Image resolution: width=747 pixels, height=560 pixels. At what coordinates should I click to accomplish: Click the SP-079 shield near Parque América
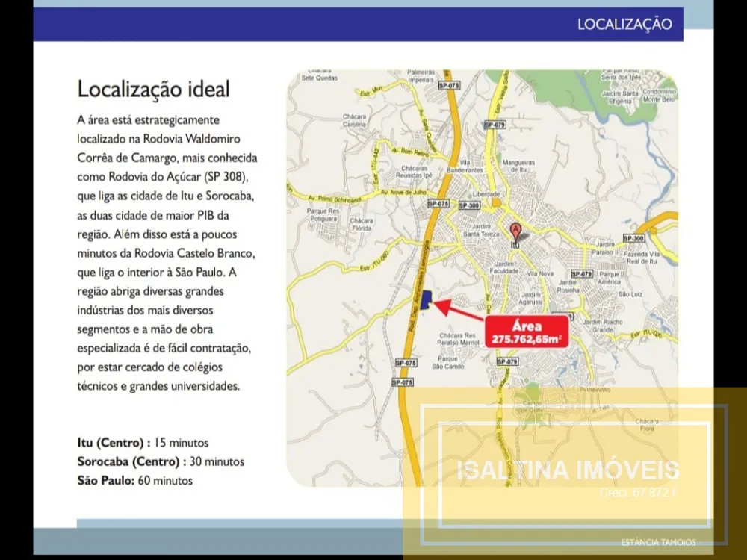[x=581, y=274]
